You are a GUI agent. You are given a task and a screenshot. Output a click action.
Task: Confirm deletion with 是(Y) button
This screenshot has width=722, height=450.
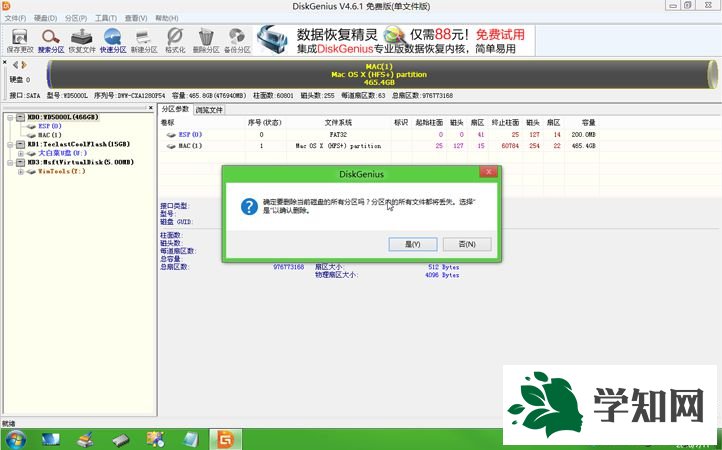pyautogui.click(x=413, y=244)
